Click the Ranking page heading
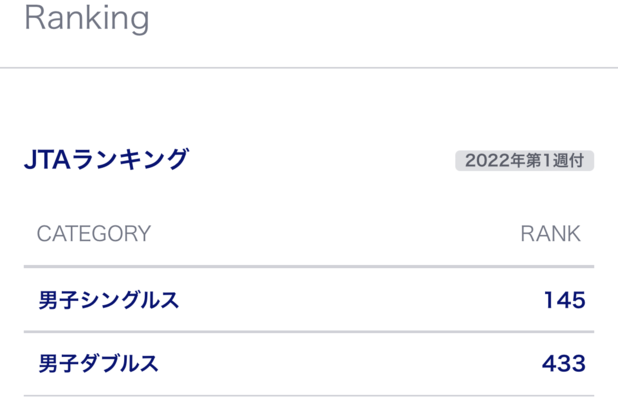Screen dimensions: 618x417 tap(86, 18)
